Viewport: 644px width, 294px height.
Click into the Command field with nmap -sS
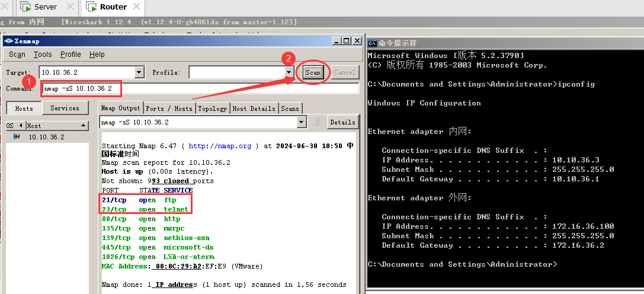pos(200,88)
